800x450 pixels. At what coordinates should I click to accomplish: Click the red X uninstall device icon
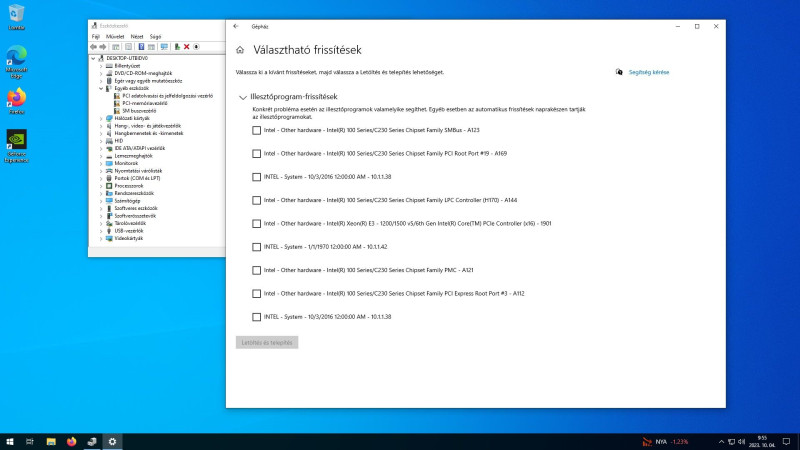[x=187, y=47]
